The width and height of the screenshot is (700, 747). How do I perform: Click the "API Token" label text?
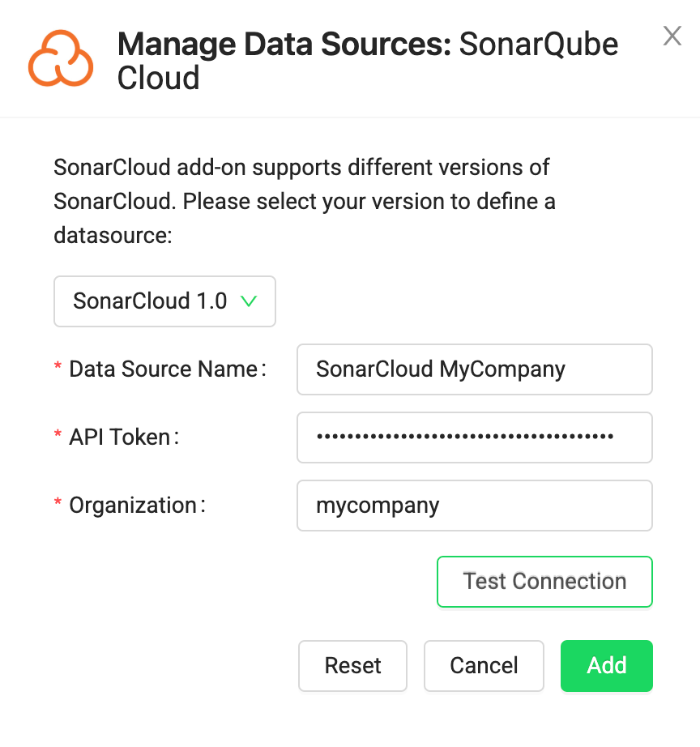pos(120,438)
